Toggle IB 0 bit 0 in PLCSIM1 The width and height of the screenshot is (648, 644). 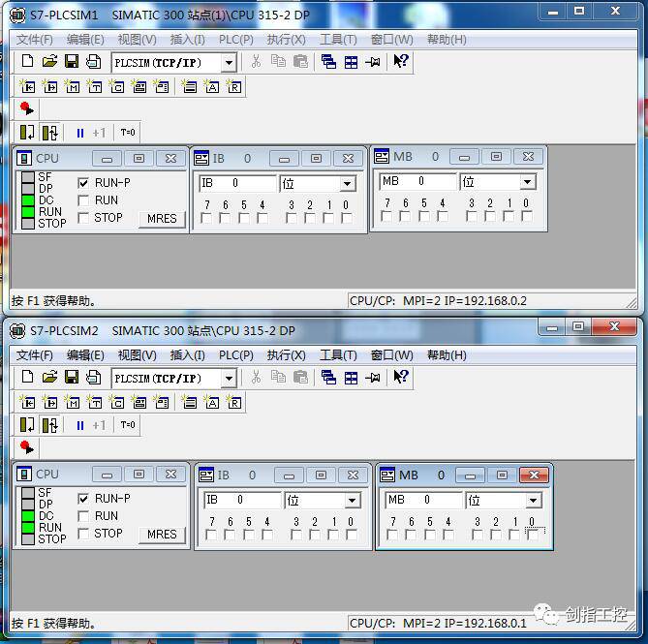(347, 218)
